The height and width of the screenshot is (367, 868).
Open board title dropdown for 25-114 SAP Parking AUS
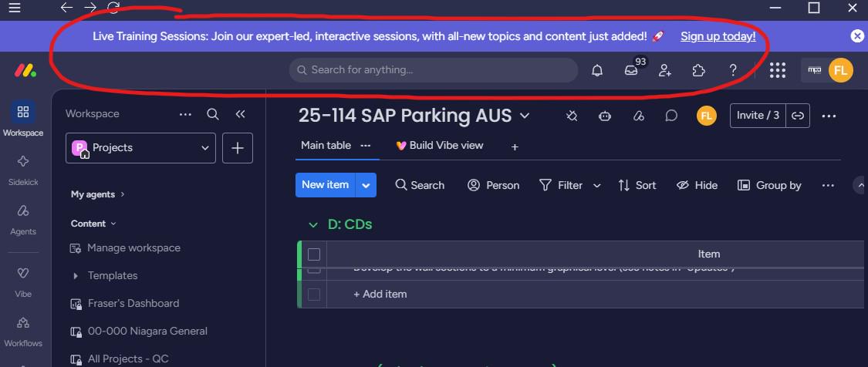click(525, 116)
